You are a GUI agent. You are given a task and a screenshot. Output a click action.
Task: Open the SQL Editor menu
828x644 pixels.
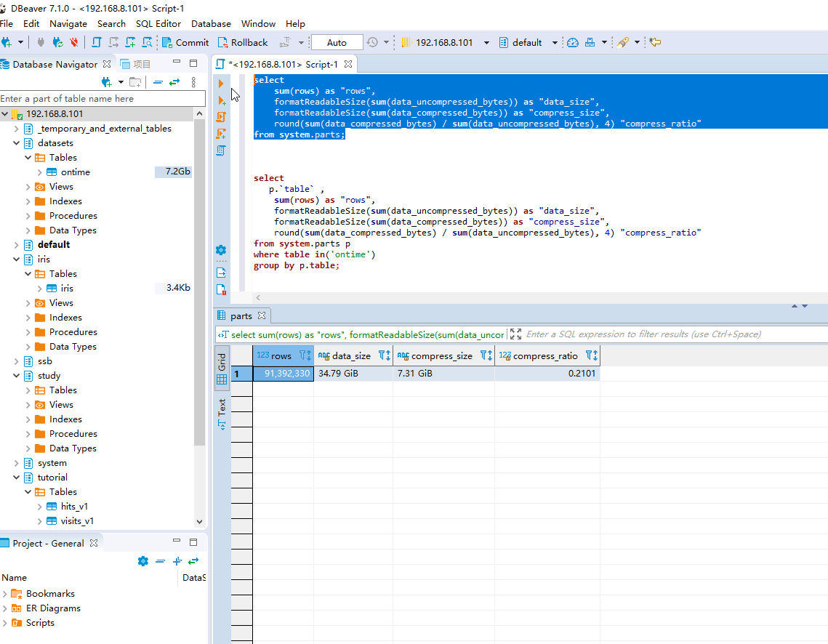[158, 24]
